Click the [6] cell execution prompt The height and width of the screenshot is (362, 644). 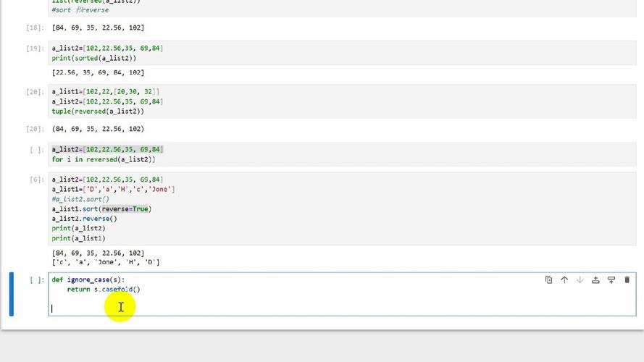(36, 180)
